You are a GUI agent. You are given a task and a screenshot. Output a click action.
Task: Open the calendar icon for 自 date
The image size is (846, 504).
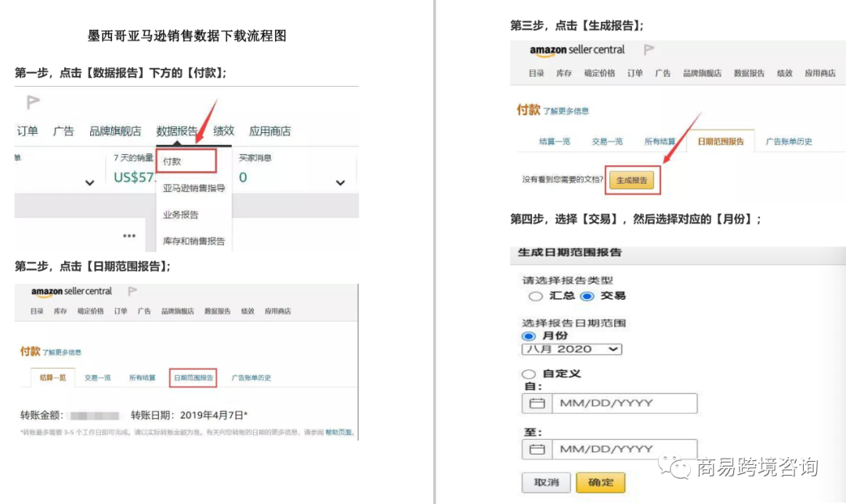(x=537, y=403)
